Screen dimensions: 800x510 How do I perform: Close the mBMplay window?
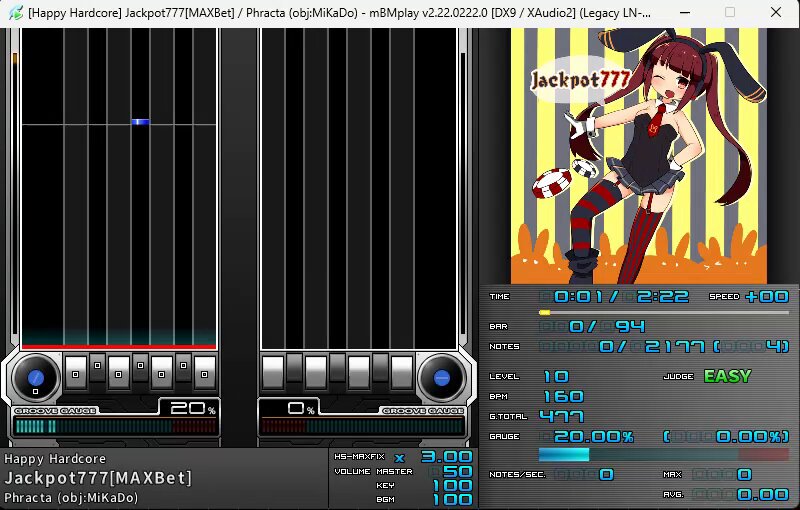776,12
